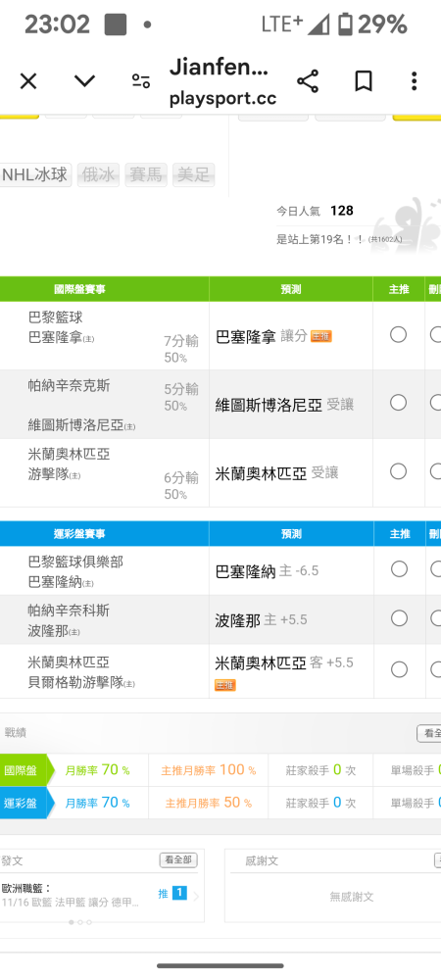Select 主推 radio for 波隆那 主 +5.5
This screenshot has height=980, width=441.
pos(399,618)
